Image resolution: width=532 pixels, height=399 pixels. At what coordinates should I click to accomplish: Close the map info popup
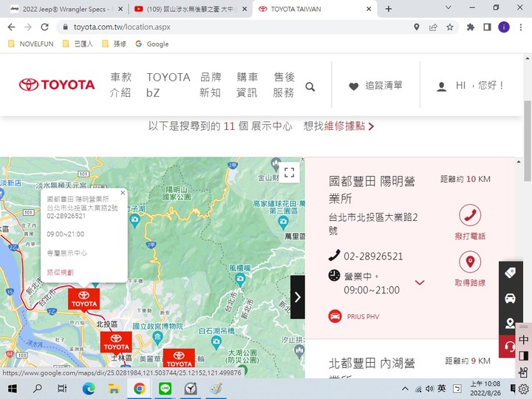point(123,193)
